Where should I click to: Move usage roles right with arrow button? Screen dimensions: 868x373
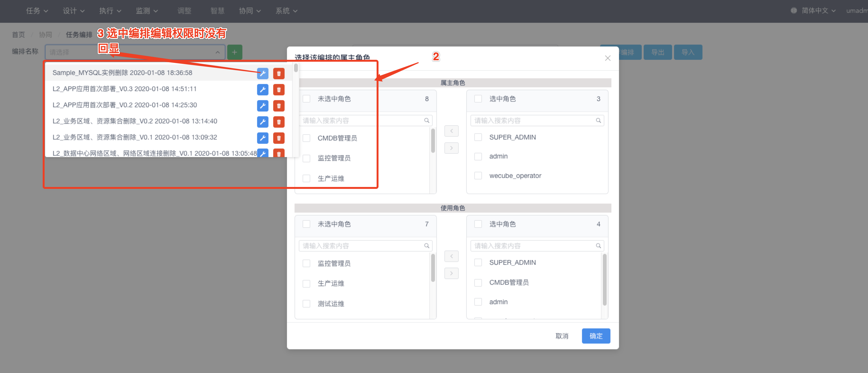451,273
